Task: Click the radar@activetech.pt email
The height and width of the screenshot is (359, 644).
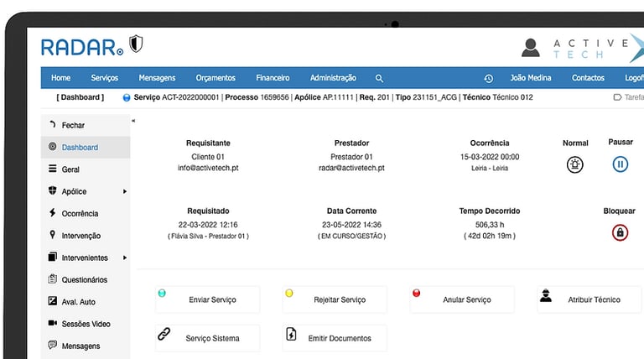Action: (x=351, y=168)
